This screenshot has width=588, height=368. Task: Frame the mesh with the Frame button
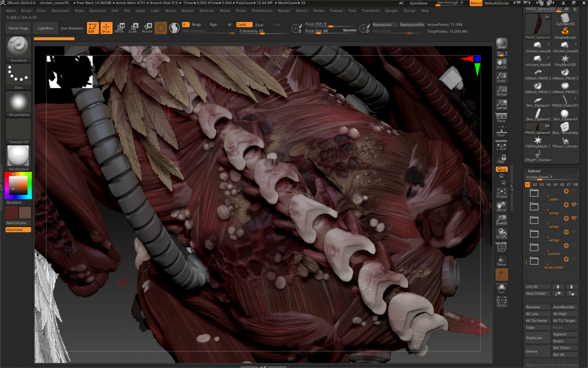click(x=501, y=193)
